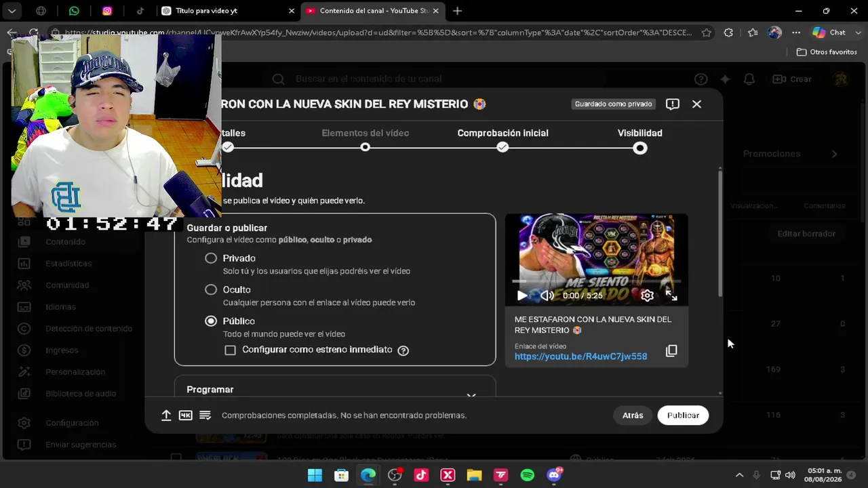Open help for immediate premiere option
This screenshot has width=868, height=488.
click(403, 350)
